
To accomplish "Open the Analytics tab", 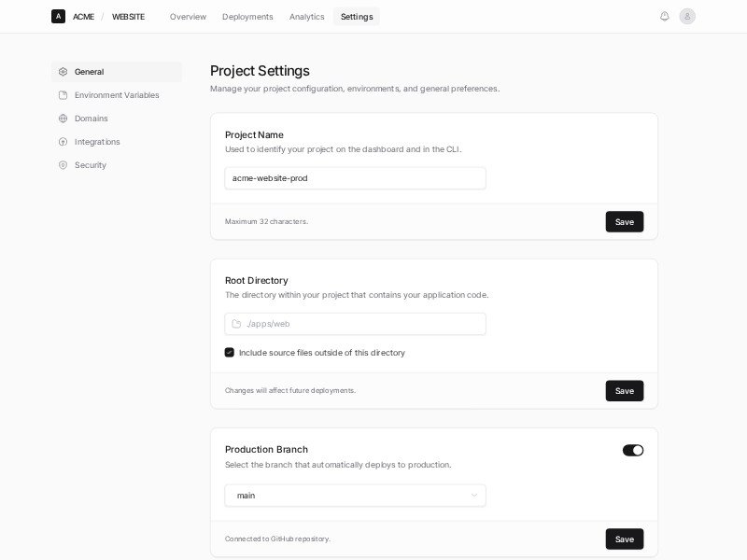I will pyautogui.click(x=307, y=17).
